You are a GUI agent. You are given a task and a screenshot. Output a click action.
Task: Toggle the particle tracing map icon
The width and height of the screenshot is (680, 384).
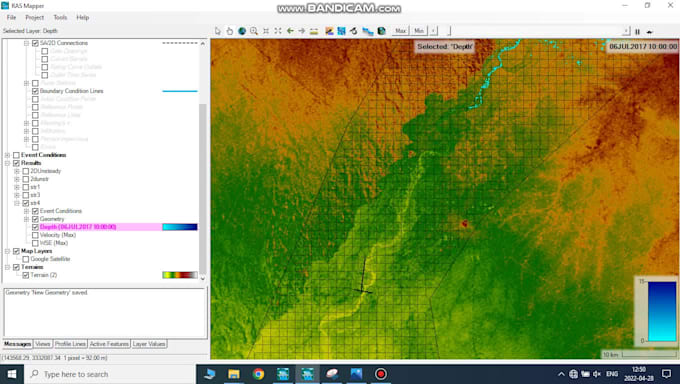click(x=341, y=31)
